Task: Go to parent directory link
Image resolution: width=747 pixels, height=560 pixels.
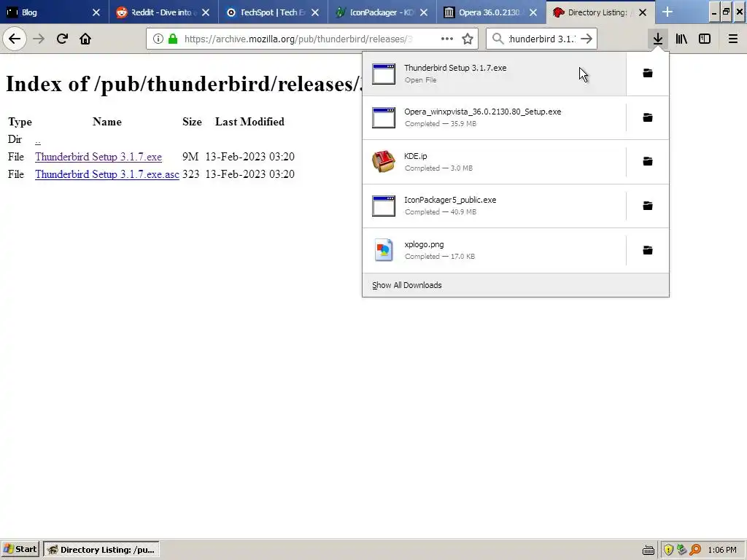Action: 38,140
